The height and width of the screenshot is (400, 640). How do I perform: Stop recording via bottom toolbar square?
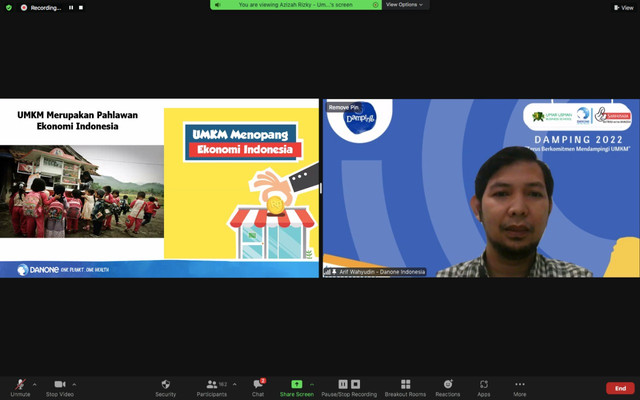coord(356,384)
